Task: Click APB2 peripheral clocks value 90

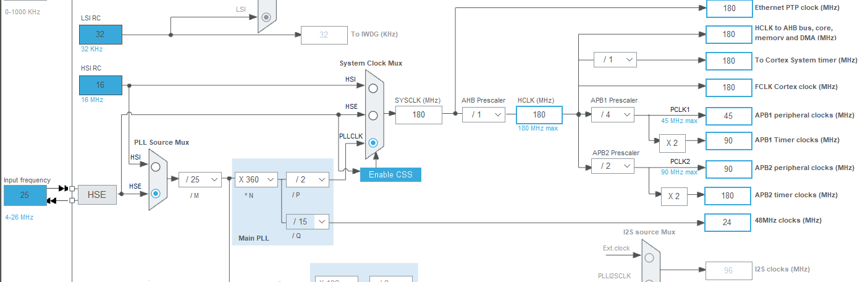Action: click(729, 169)
